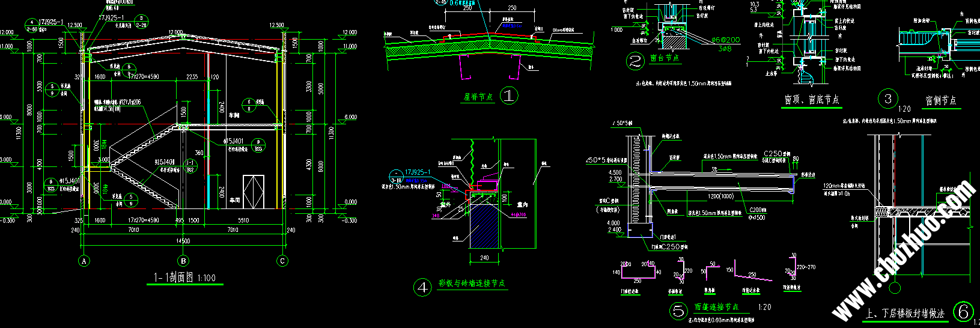Pick detail number 5 circle marker
Screen dimensions: 980x328
(x=678, y=310)
